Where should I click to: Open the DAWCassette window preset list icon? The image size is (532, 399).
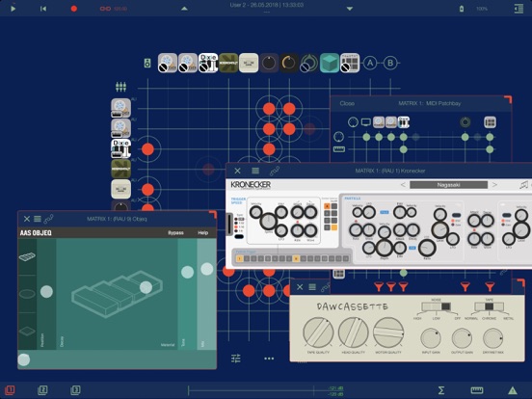coord(312,287)
